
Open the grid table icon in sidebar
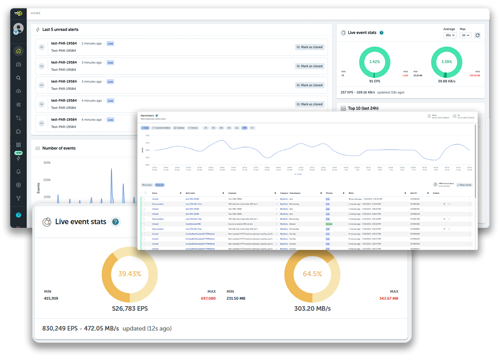click(19, 145)
